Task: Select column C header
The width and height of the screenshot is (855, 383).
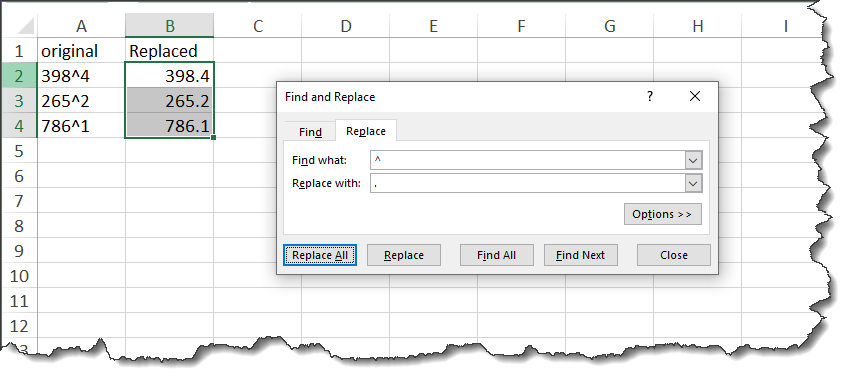Action: [257, 26]
